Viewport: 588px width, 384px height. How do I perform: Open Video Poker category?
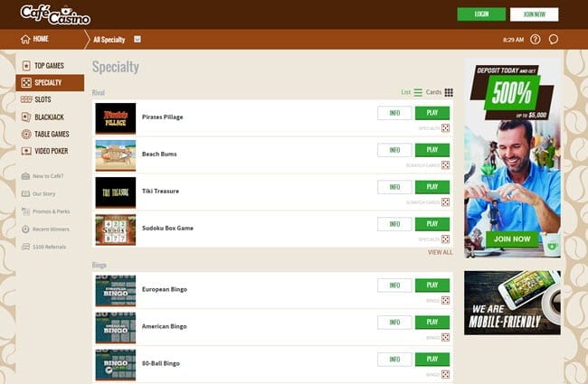point(50,151)
